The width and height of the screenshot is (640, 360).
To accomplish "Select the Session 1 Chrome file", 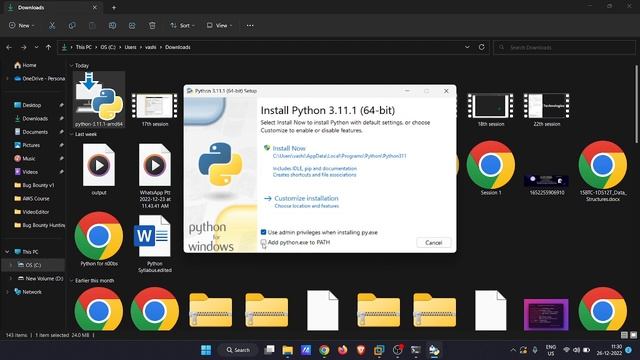I will pyautogui.click(x=491, y=168).
